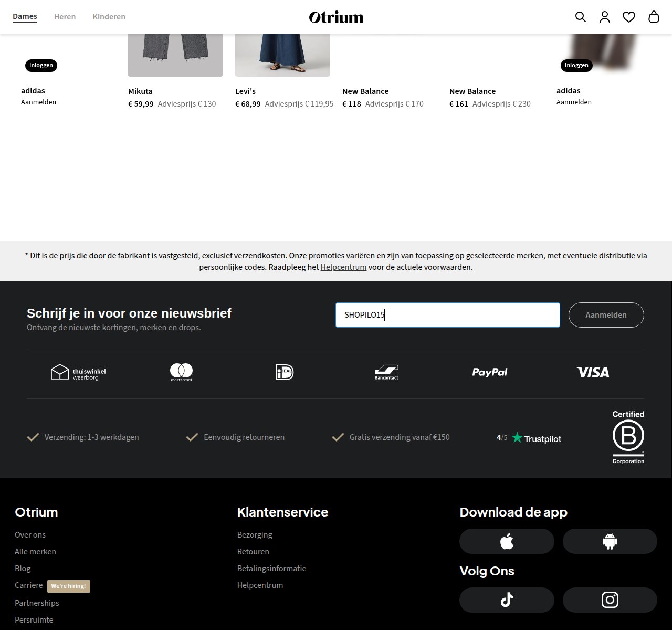Click the Levi's brand name
Viewport: 672px width, 630px height.
pyautogui.click(x=245, y=91)
